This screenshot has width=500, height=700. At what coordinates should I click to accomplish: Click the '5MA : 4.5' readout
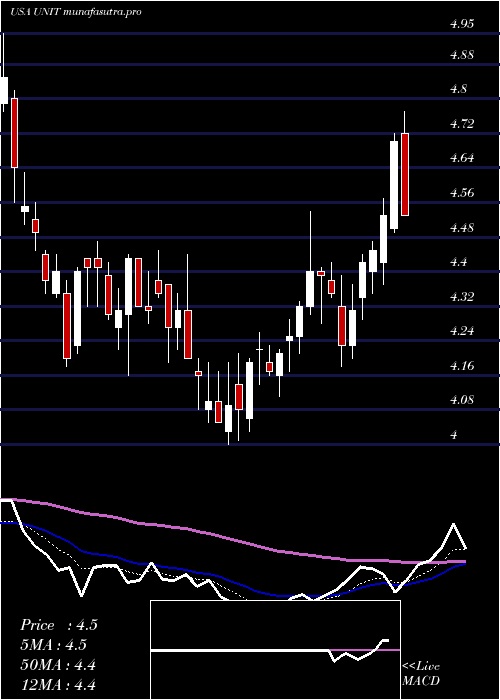click(54, 645)
